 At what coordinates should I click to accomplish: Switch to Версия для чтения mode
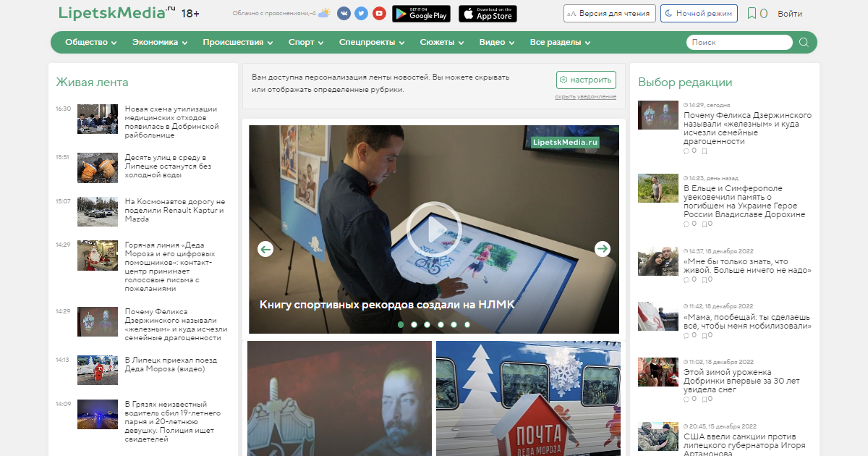pyautogui.click(x=610, y=14)
